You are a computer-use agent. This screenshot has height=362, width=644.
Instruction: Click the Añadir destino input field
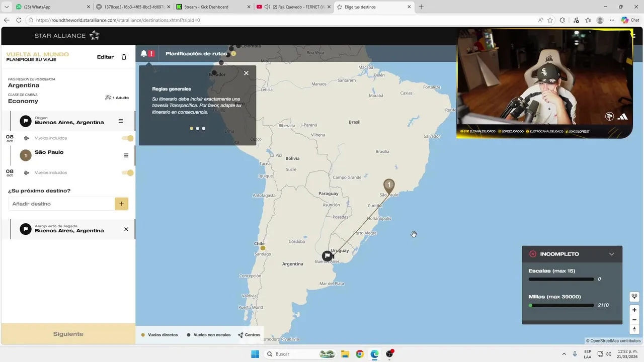[61, 204]
